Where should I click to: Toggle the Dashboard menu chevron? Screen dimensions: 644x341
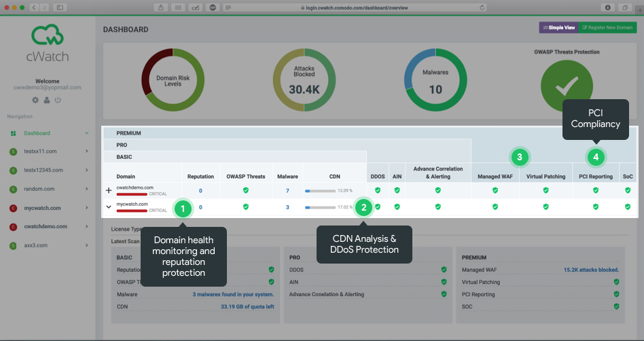point(87,133)
